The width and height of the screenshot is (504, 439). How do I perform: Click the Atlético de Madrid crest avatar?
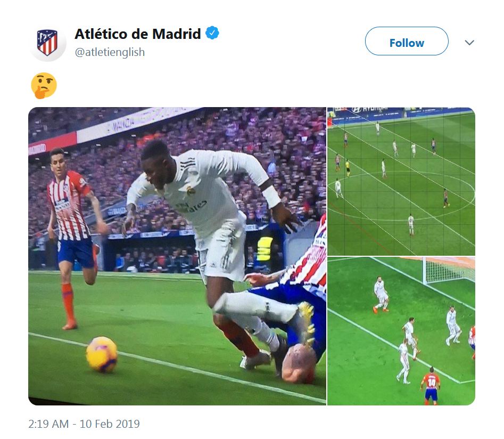click(47, 43)
